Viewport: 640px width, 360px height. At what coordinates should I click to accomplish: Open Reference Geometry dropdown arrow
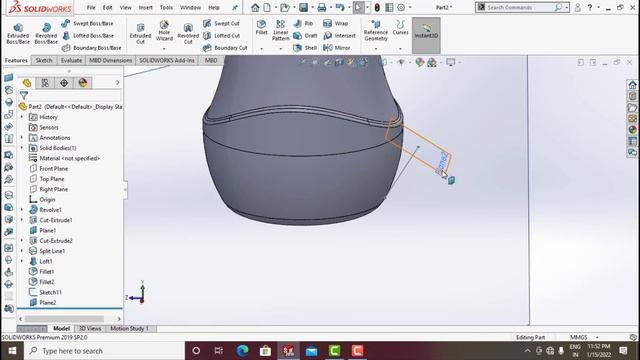[x=376, y=49]
